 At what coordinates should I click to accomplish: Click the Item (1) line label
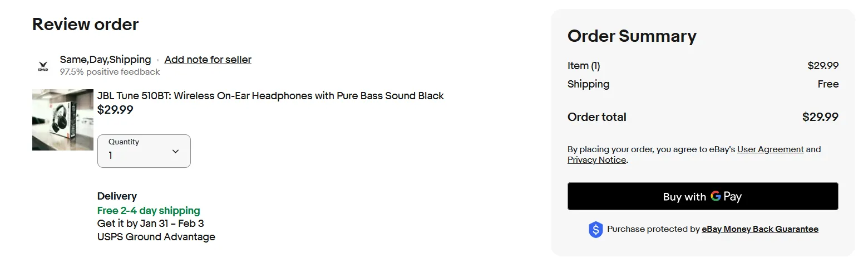pyautogui.click(x=583, y=66)
